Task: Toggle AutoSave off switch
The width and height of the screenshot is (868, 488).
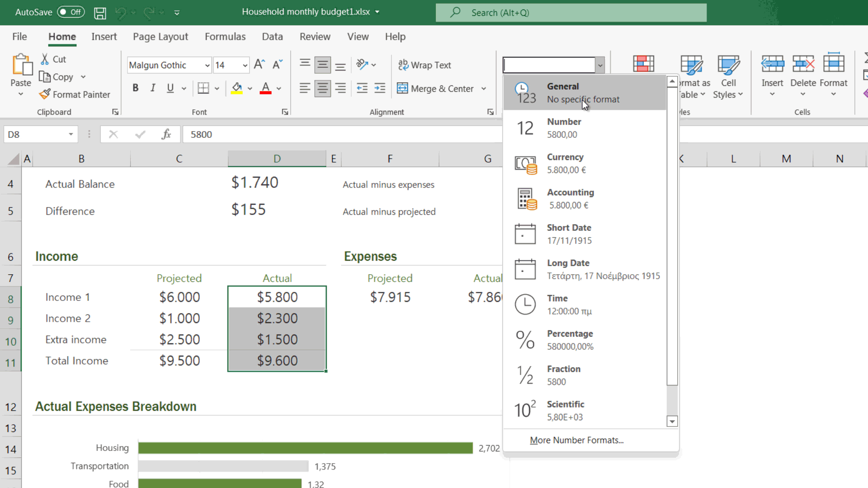Action: 70,12
